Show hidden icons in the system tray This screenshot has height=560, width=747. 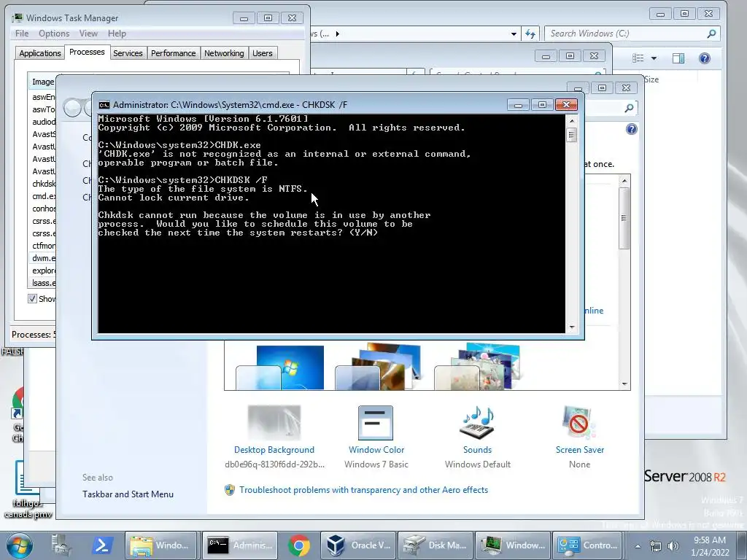(638, 546)
